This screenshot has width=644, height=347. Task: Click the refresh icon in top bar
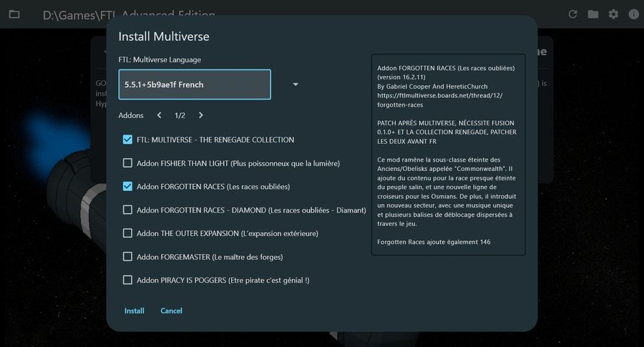coord(572,14)
